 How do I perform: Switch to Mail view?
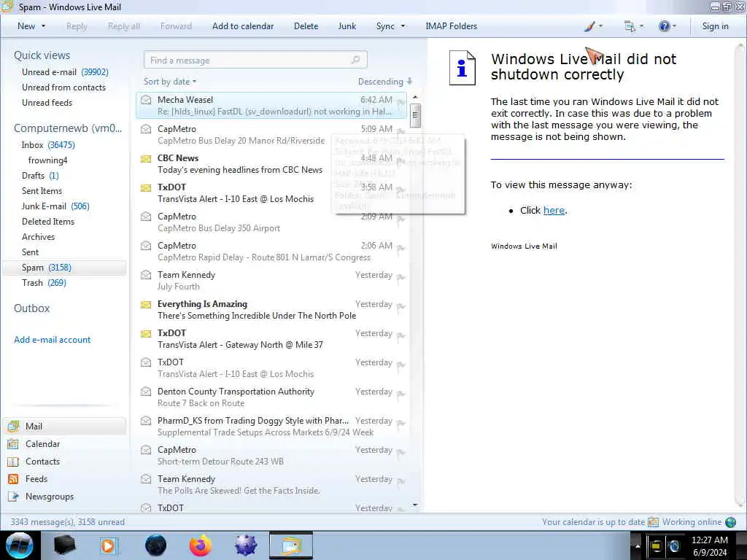point(64,426)
